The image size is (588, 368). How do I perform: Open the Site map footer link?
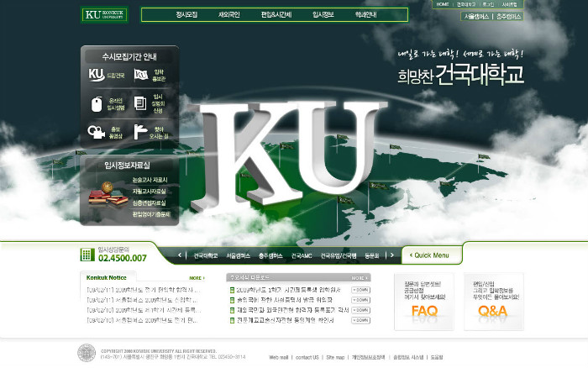tap(335, 357)
